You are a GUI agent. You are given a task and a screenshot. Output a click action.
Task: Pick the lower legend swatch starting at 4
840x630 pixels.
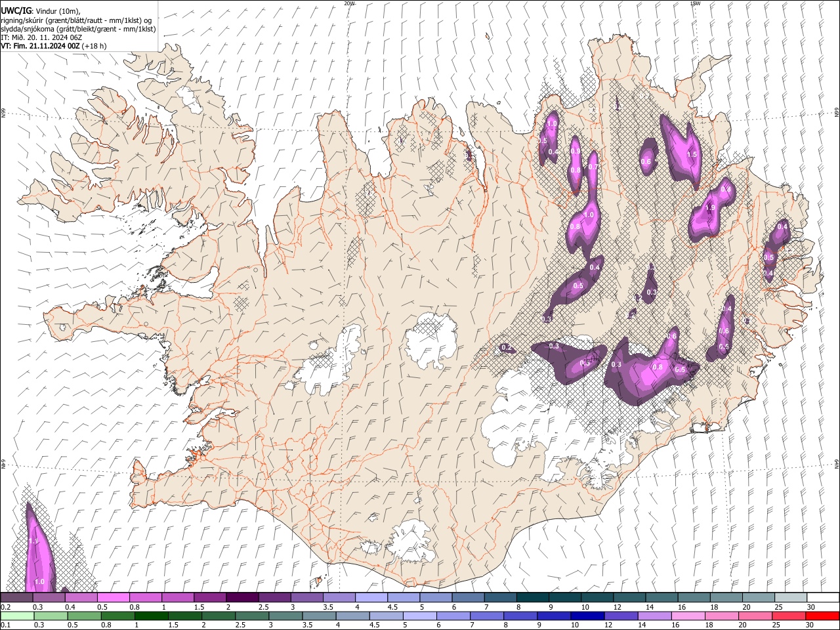click(x=352, y=616)
